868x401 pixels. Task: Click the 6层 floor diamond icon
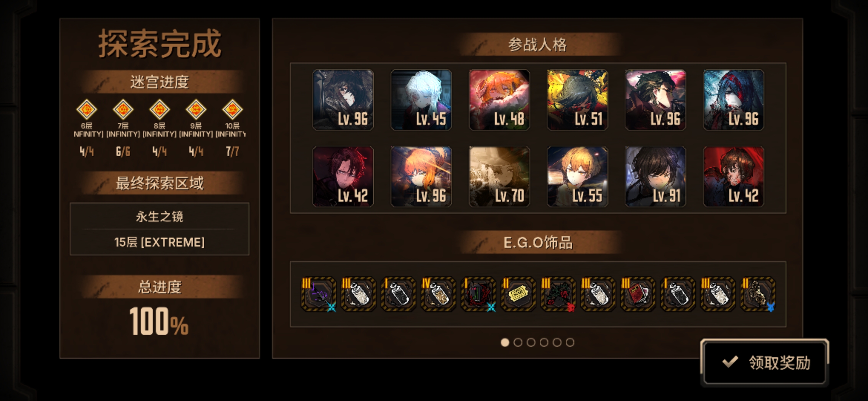[86, 110]
